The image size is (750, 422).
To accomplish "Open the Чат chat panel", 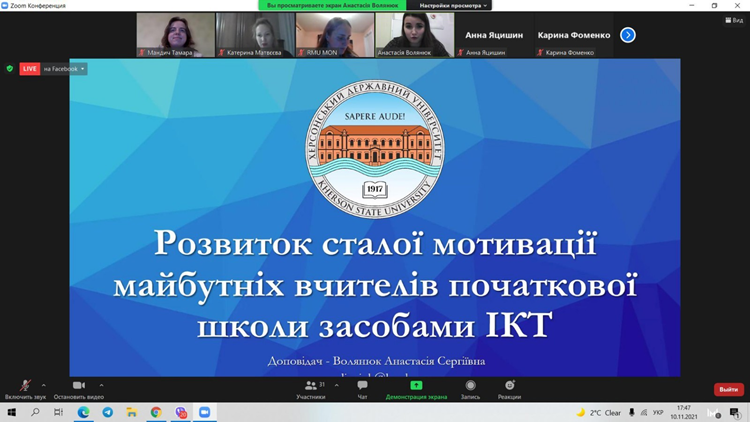I will coord(362,389).
